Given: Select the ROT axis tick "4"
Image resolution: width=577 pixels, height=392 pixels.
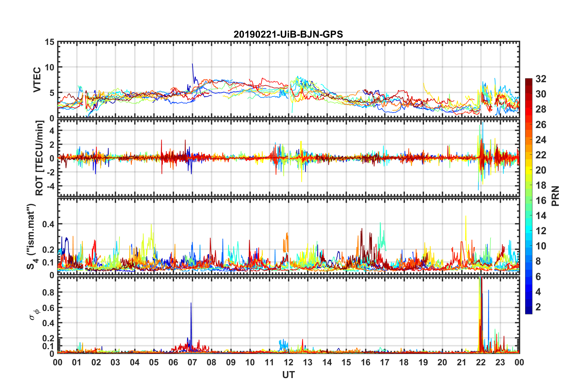Looking at the screenshot, I should pos(52,130).
